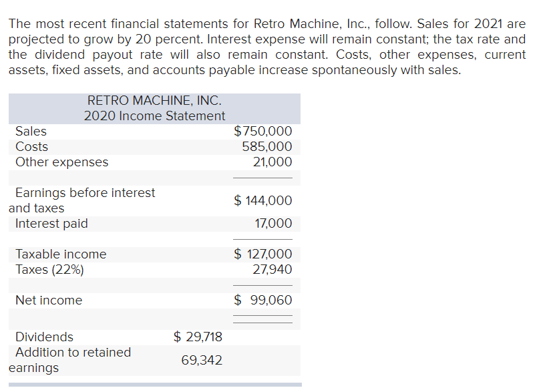Screen dimensions: 545x392
Task: Click the $99,060 net income value
Action: [262, 300]
